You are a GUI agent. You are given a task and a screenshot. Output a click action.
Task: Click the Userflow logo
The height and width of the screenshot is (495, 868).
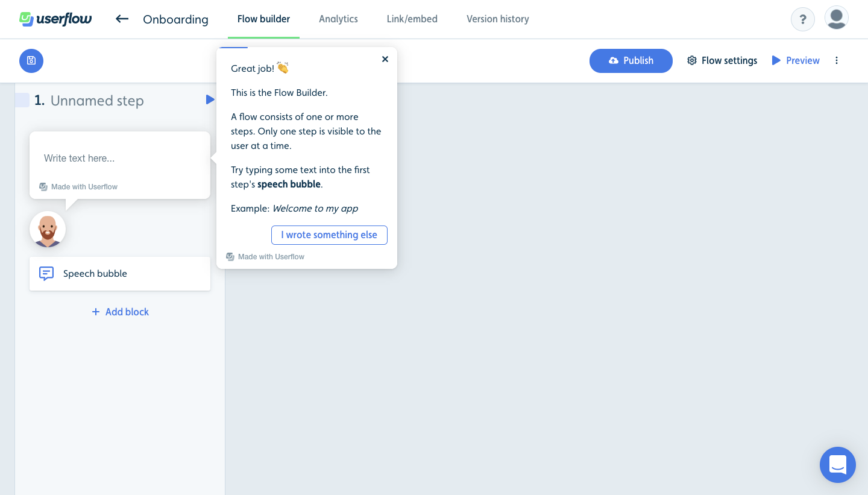[x=55, y=19]
